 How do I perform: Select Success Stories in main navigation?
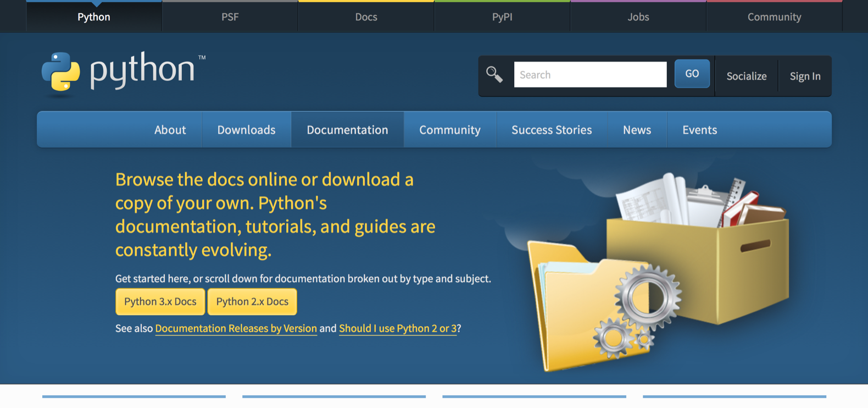(x=552, y=130)
